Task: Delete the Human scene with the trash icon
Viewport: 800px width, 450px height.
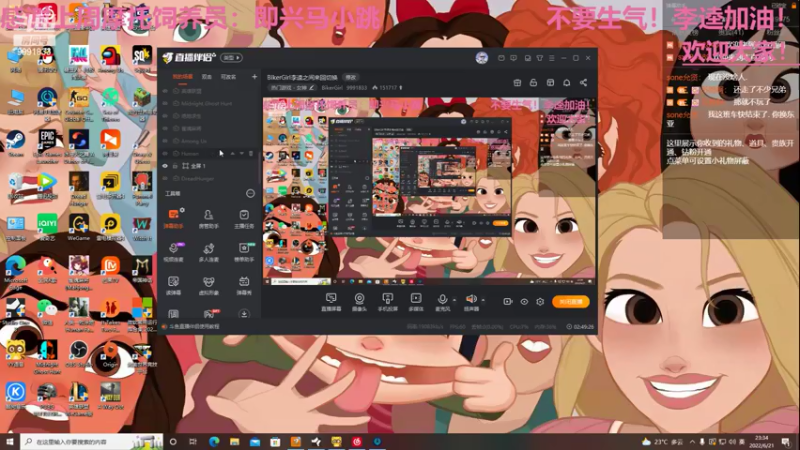Action: point(251,153)
